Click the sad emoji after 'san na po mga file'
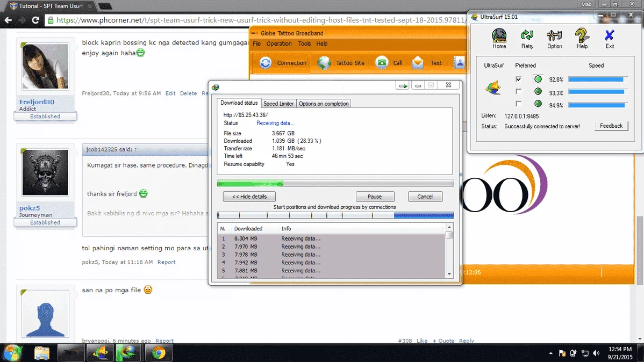This screenshot has width=644, height=362. (x=148, y=290)
